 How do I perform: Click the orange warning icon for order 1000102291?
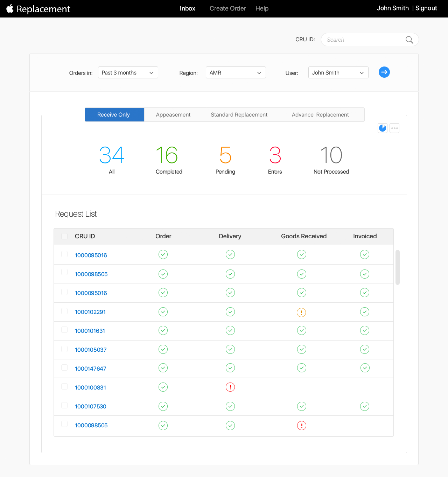301,312
